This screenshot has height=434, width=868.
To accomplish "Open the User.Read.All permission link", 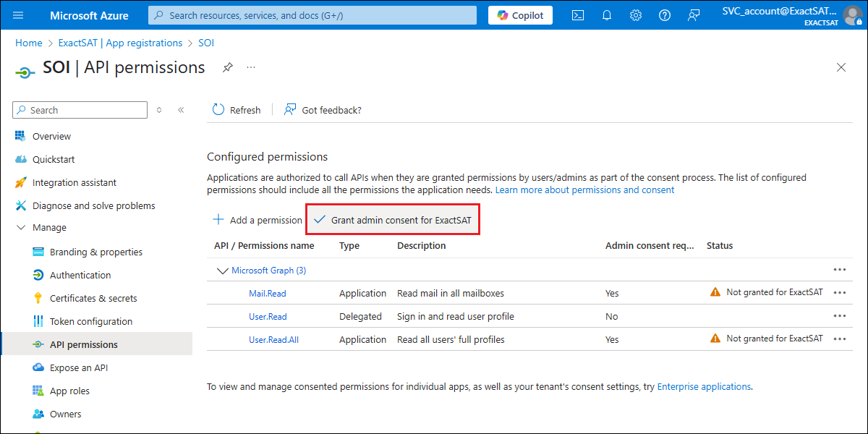I will pyautogui.click(x=273, y=339).
